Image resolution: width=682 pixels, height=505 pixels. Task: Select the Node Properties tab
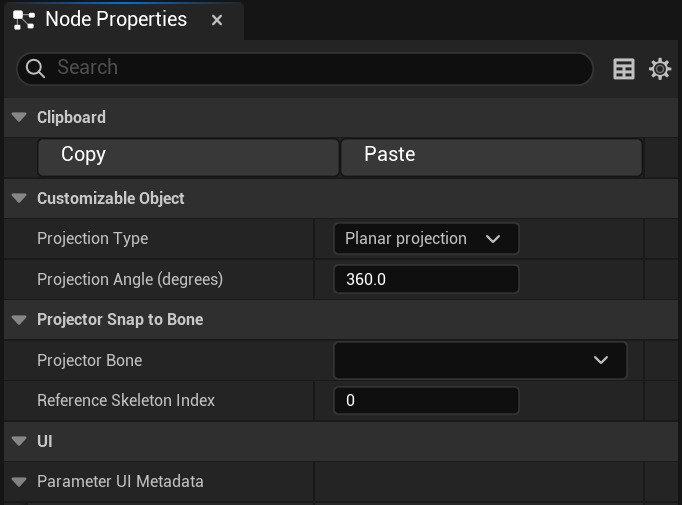[x=124, y=20]
